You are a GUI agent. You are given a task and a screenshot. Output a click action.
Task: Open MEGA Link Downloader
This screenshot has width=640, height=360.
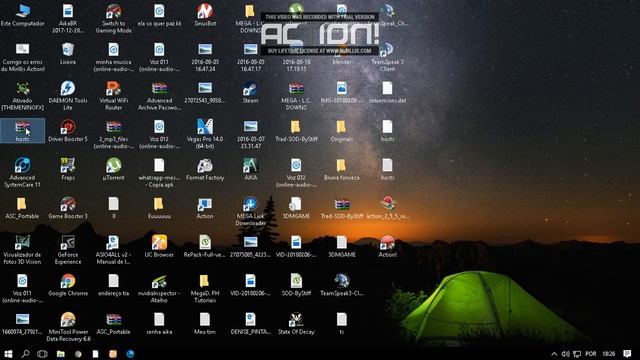[x=250, y=211]
